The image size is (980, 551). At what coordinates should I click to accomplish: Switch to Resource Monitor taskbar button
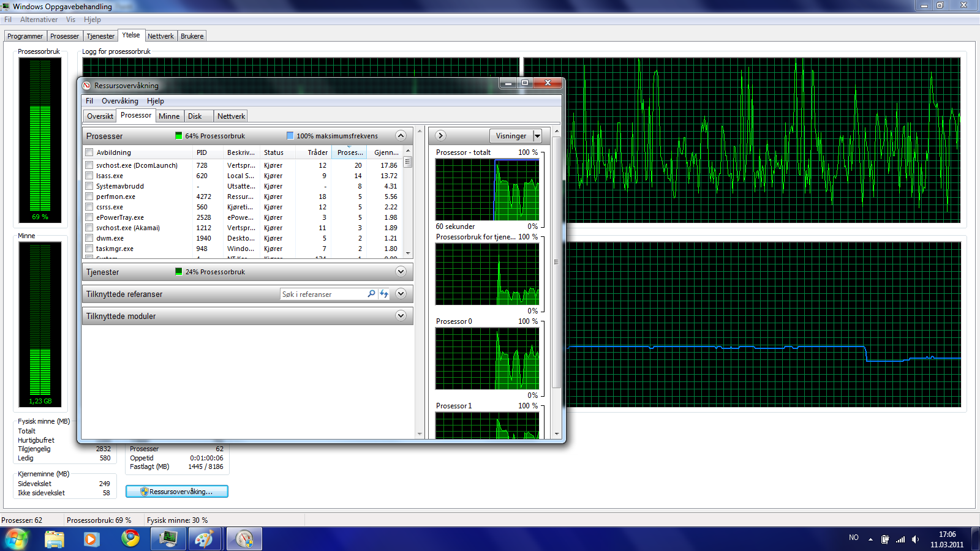tap(244, 539)
